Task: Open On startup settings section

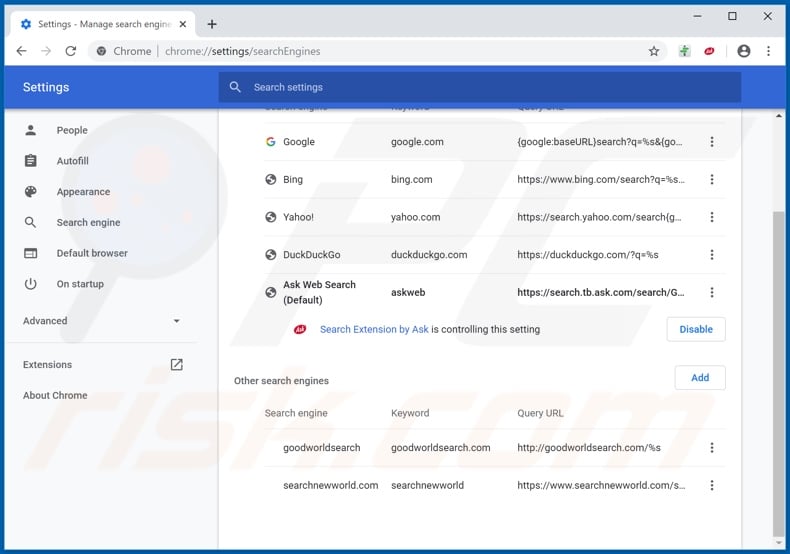Action: click(x=80, y=284)
